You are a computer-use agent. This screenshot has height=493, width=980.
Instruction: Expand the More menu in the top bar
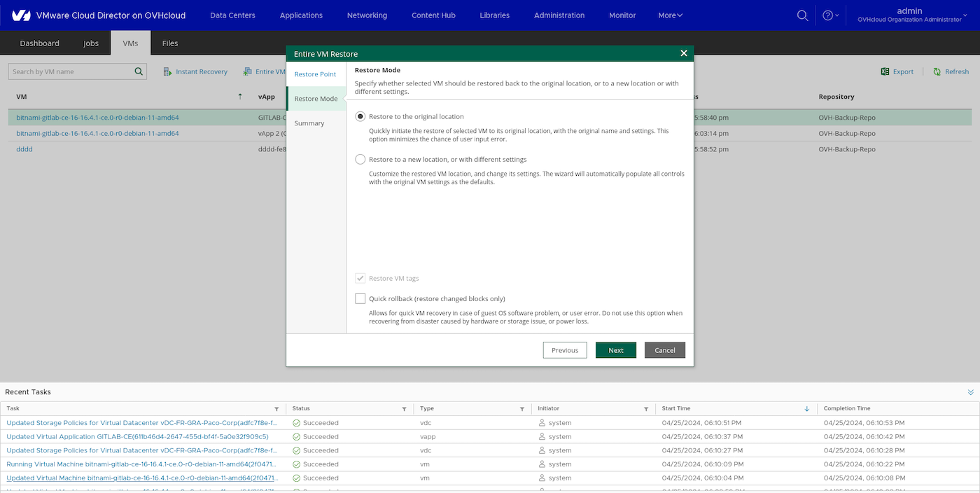point(669,15)
